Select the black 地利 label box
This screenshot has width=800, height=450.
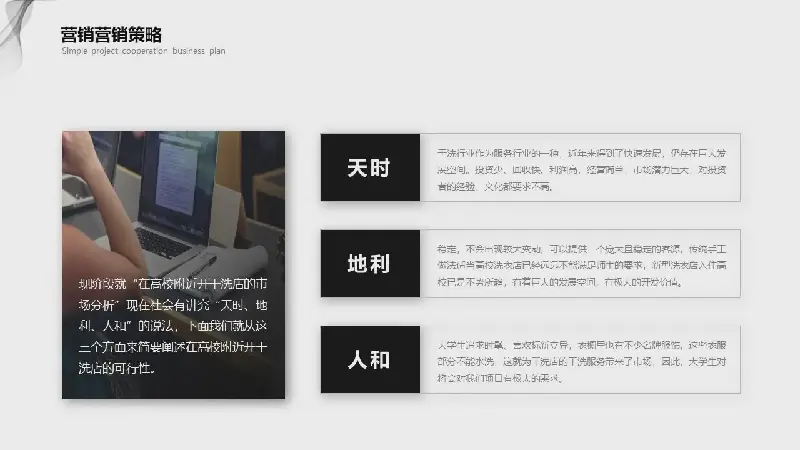coord(370,263)
